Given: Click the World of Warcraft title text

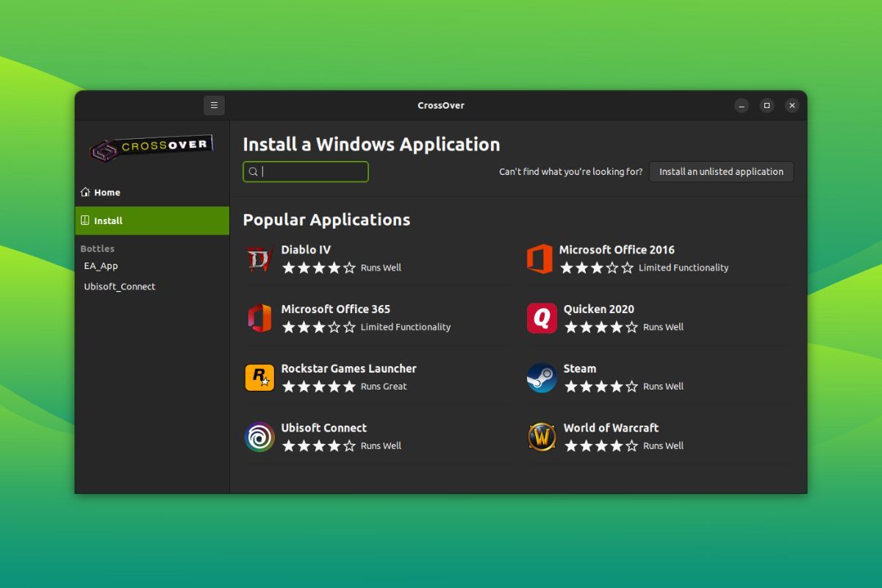Looking at the screenshot, I should coord(611,428).
